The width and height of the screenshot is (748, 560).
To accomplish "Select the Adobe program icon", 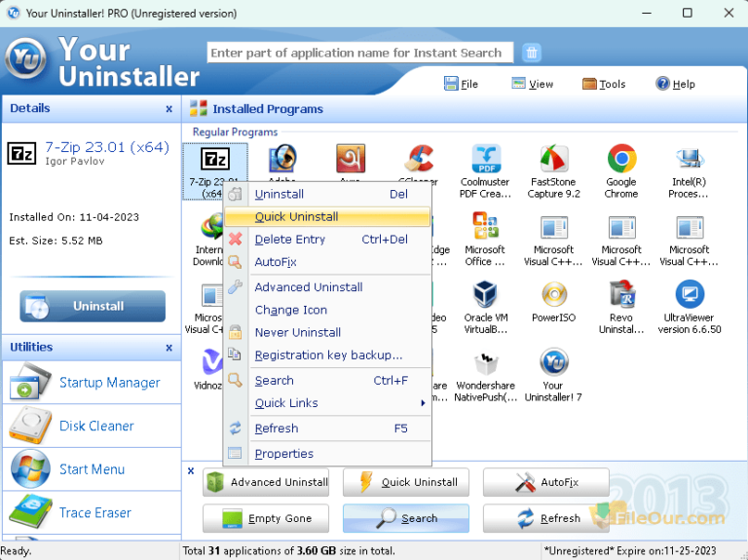I will point(282,159).
